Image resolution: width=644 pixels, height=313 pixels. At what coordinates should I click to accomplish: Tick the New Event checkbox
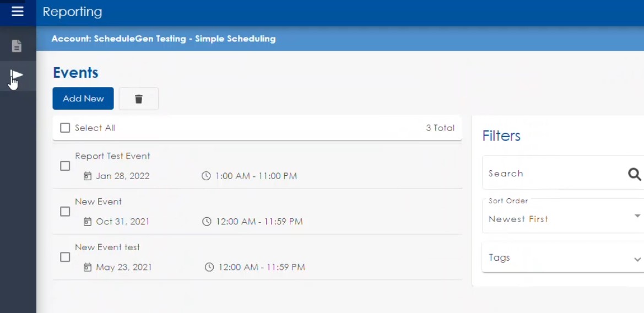pos(65,212)
